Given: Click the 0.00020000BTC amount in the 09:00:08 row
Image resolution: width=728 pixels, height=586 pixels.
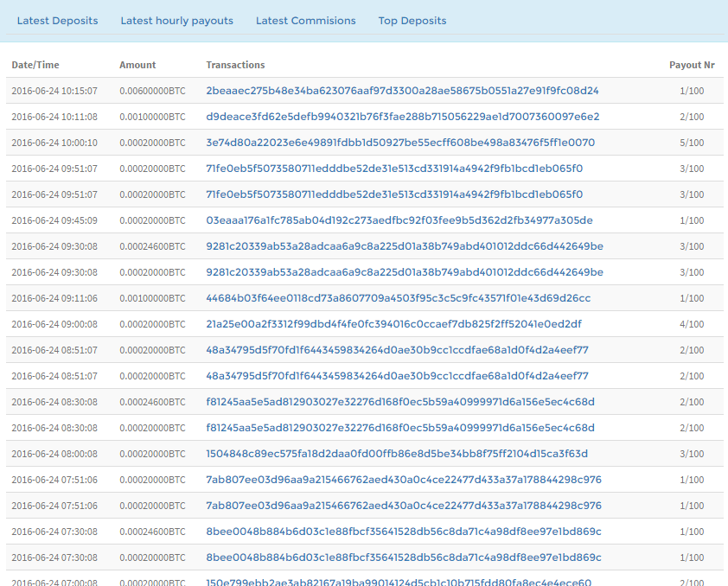Looking at the screenshot, I should (x=152, y=324).
